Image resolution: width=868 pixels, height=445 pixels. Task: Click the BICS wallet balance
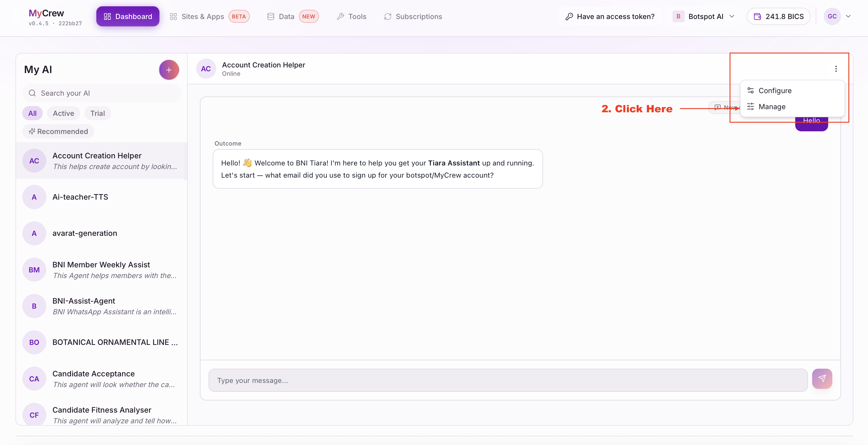tap(778, 16)
